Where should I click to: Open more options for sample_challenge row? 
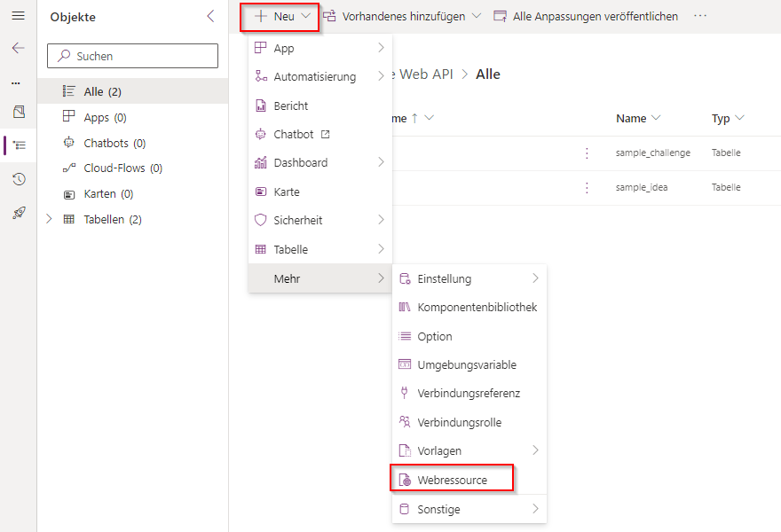pos(587,153)
